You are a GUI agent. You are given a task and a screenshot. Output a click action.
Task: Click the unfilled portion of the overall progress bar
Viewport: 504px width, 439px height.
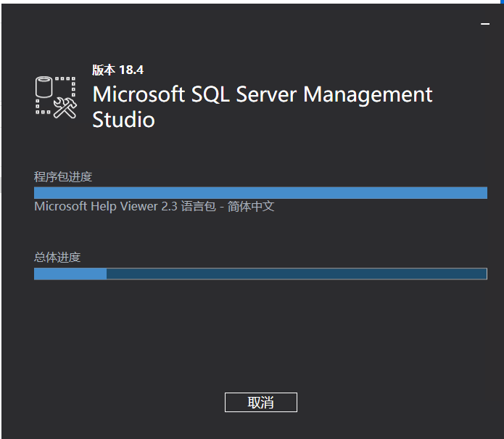click(296, 274)
